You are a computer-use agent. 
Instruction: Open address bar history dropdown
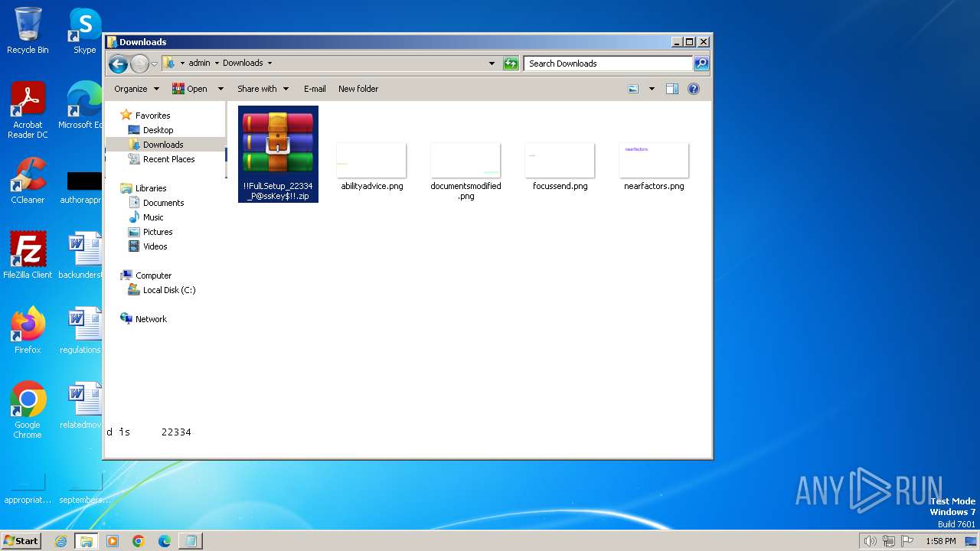(x=492, y=64)
